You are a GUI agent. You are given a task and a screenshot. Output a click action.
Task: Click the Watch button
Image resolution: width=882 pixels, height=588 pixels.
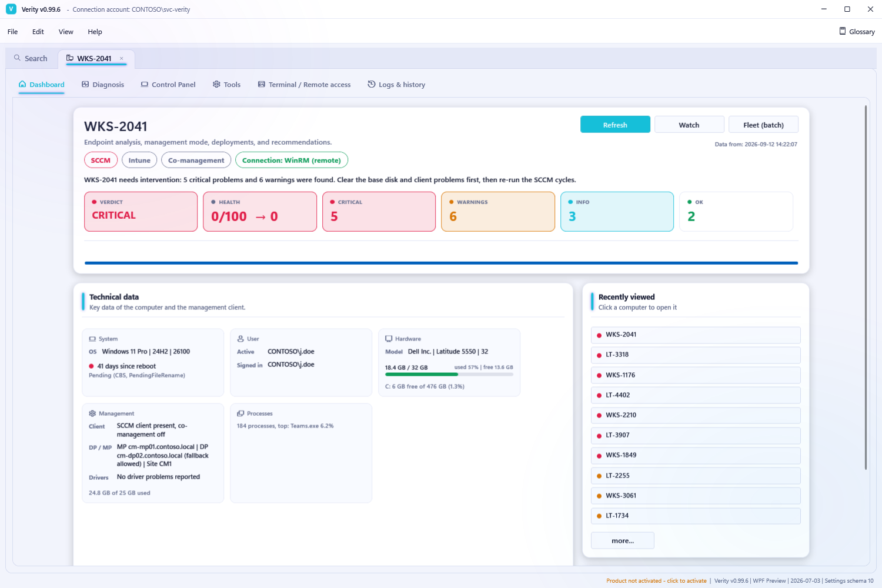[x=689, y=125]
